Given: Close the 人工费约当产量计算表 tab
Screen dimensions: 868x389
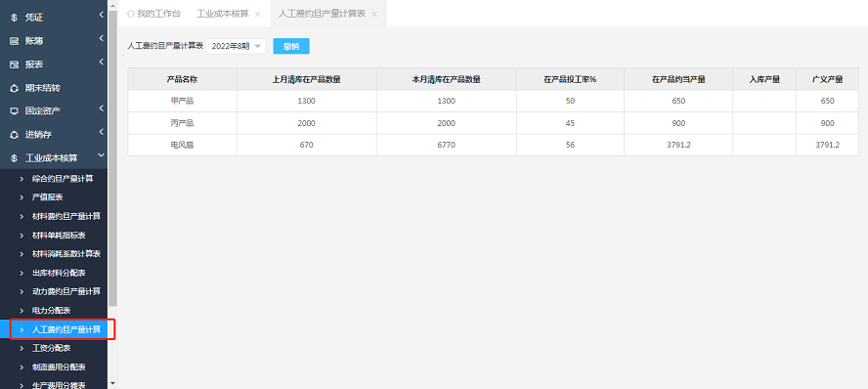Looking at the screenshot, I should (x=374, y=15).
